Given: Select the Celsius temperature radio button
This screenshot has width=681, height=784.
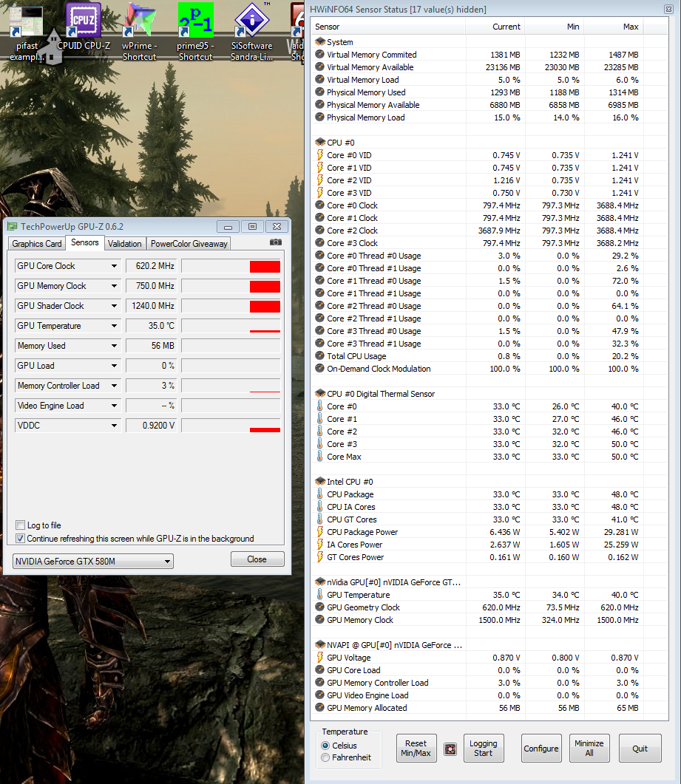Looking at the screenshot, I should 326,746.
